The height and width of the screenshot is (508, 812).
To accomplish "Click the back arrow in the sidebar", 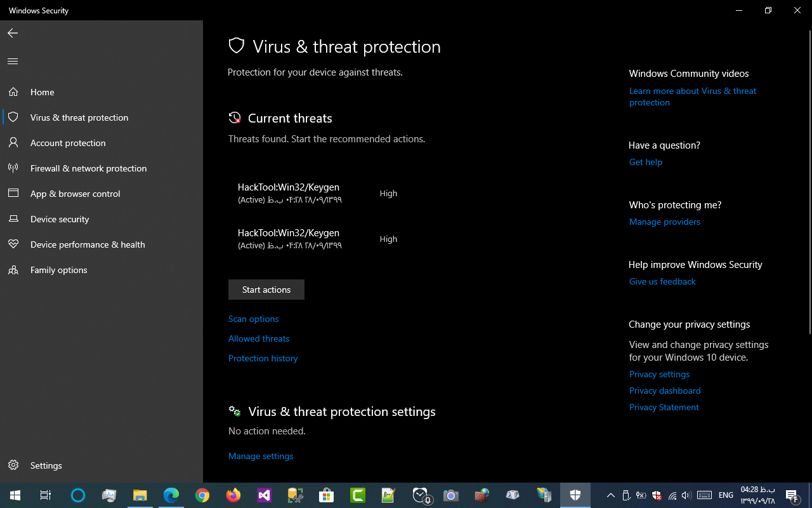I will [x=13, y=33].
